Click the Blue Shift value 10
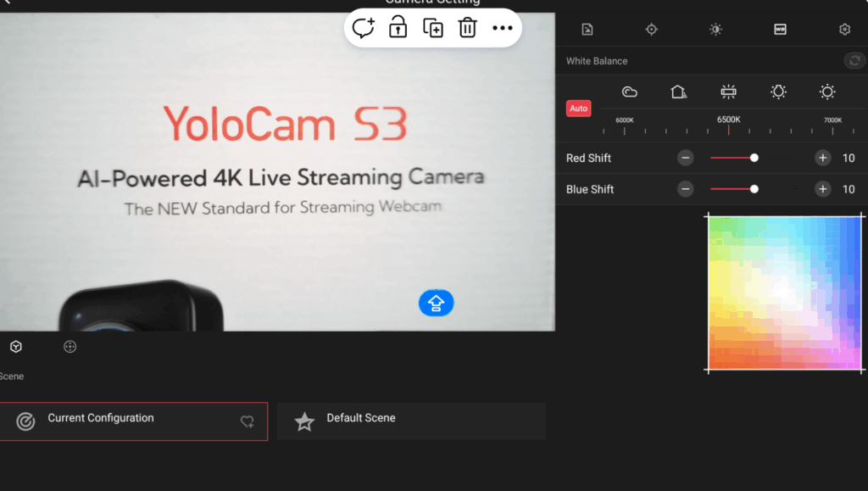 (x=849, y=189)
